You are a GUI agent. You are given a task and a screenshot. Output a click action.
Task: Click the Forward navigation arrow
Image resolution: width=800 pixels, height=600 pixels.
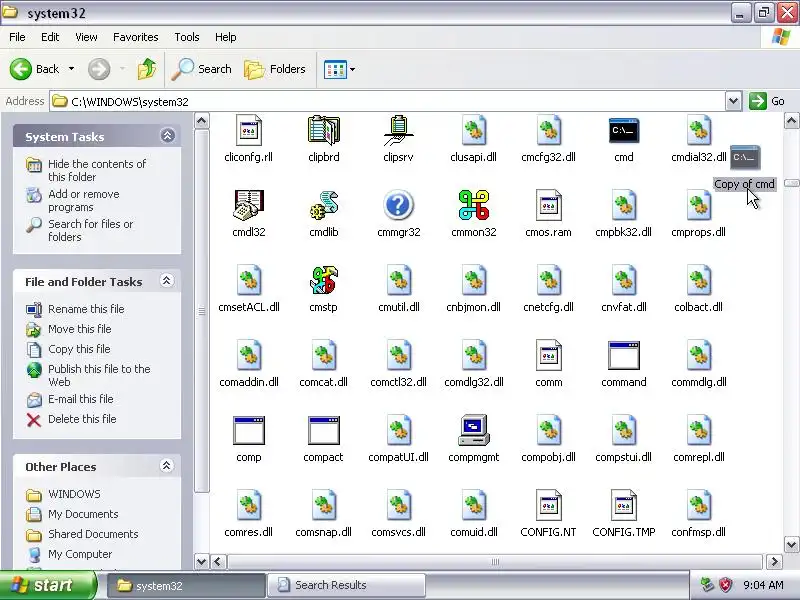point(98,69)
